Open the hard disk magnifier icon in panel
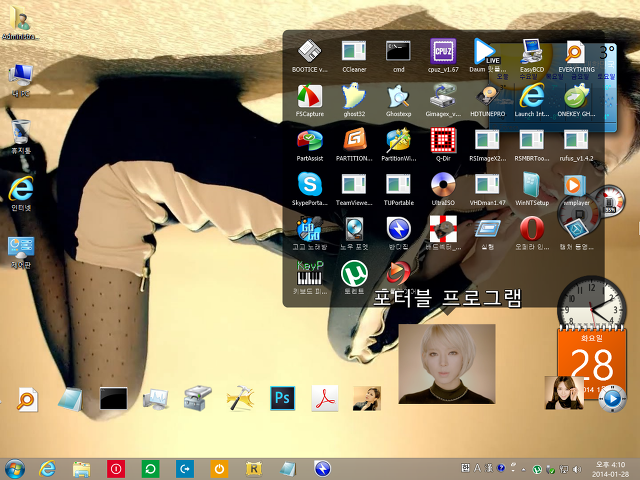 click(354, 229)
